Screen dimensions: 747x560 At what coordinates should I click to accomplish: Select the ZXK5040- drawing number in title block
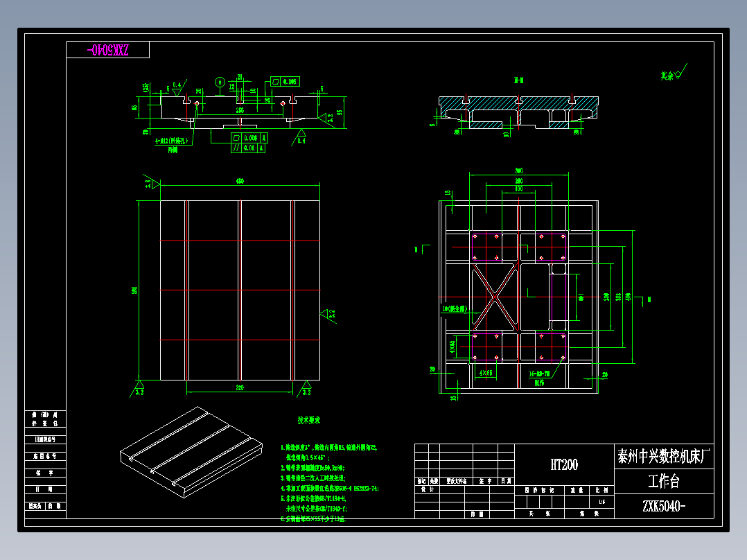coord(664,506)
